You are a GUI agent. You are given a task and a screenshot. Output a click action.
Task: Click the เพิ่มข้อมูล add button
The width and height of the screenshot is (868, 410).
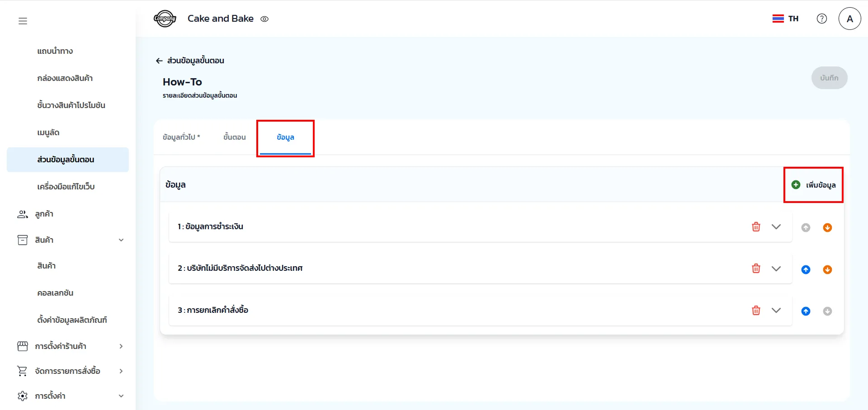(814, 185)
